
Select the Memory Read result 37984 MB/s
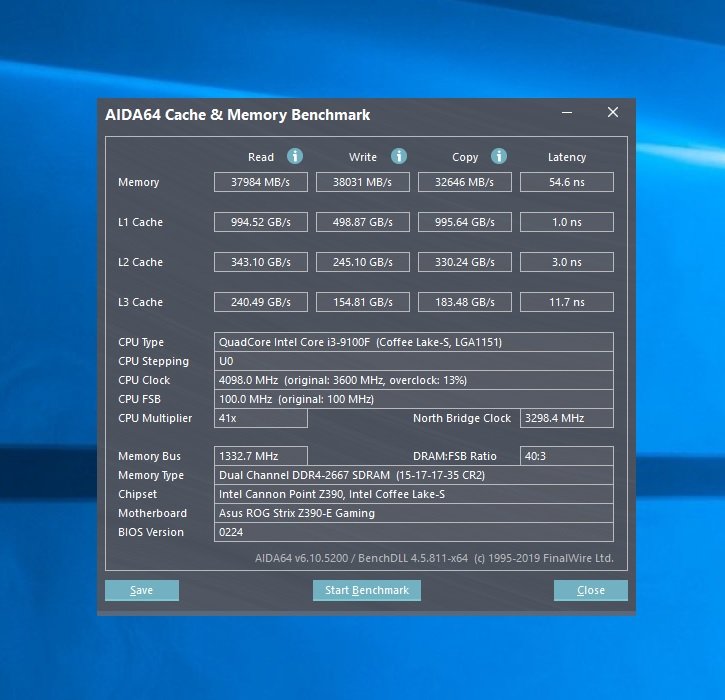click(261, 182)
